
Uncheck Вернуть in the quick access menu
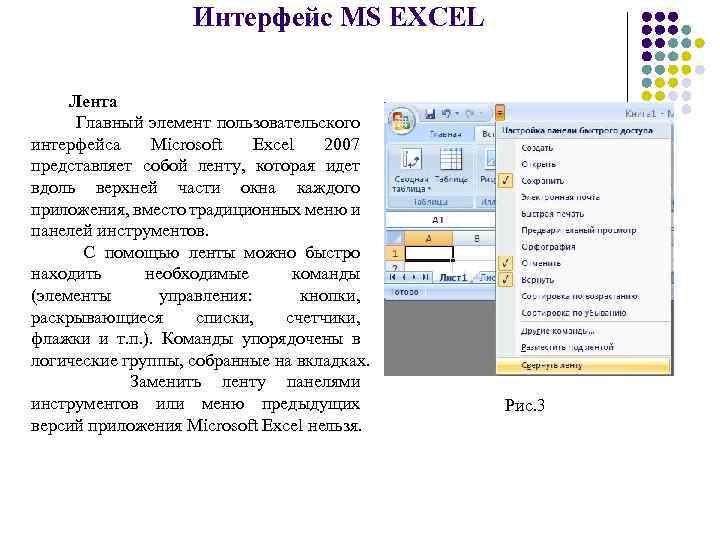pyautogui.click(x=537, y=280)
